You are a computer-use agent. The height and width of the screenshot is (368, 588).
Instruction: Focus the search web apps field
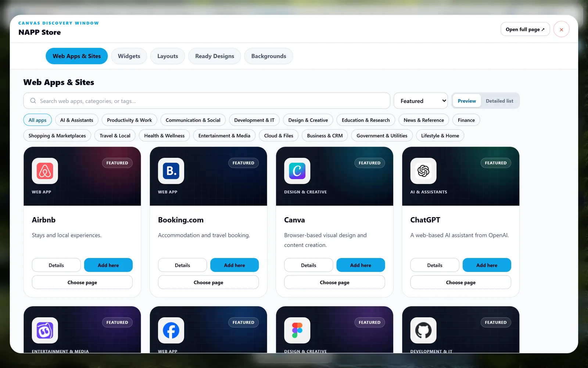coord(207,101)
